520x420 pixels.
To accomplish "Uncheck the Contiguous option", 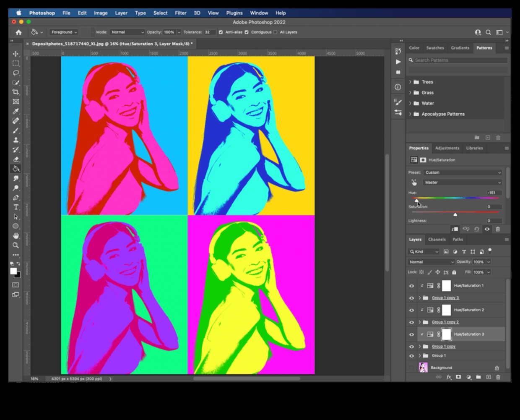I will pyautogui.click(x=247, y=32).
